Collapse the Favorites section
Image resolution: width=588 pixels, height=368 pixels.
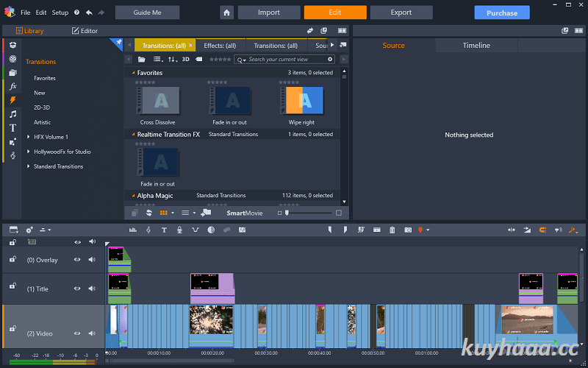(x=133, y=73)
